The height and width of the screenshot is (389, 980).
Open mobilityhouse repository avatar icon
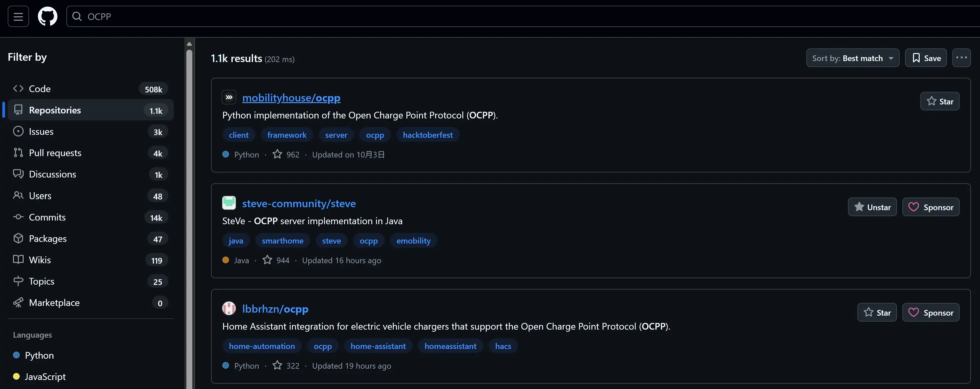point(229,97)
